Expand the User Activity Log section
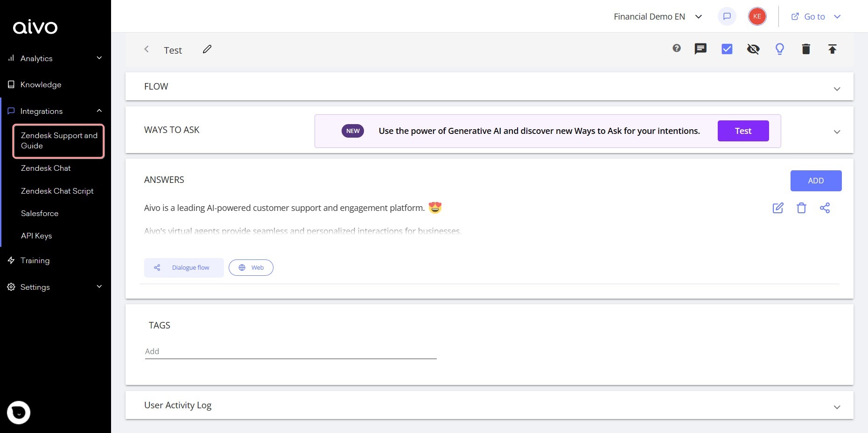The image size is (868, 433). point(837,406)
